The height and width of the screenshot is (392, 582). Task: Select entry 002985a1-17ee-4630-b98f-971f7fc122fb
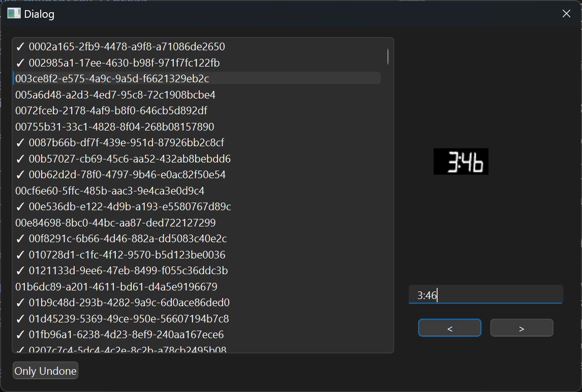(197, 62)
